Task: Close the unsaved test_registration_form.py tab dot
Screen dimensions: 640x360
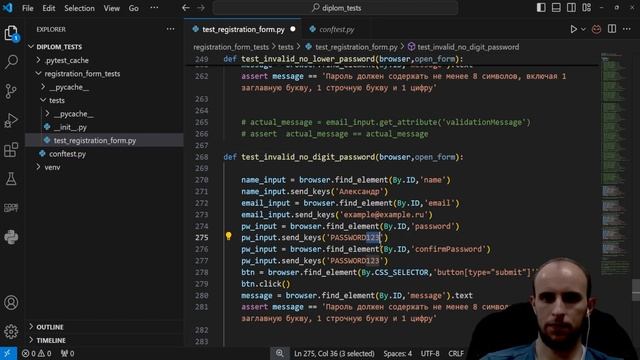Action: pyautogui.click(x=293, y=29)
